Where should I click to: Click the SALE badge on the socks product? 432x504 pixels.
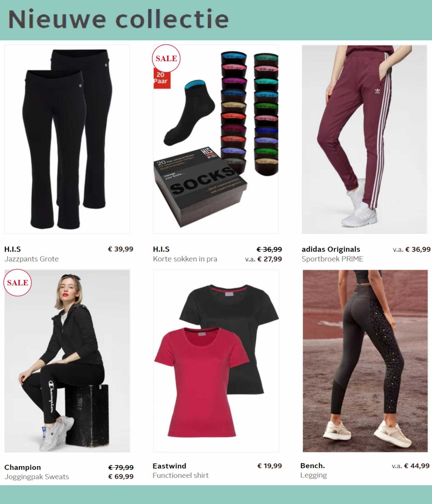[x=166, y=59]
